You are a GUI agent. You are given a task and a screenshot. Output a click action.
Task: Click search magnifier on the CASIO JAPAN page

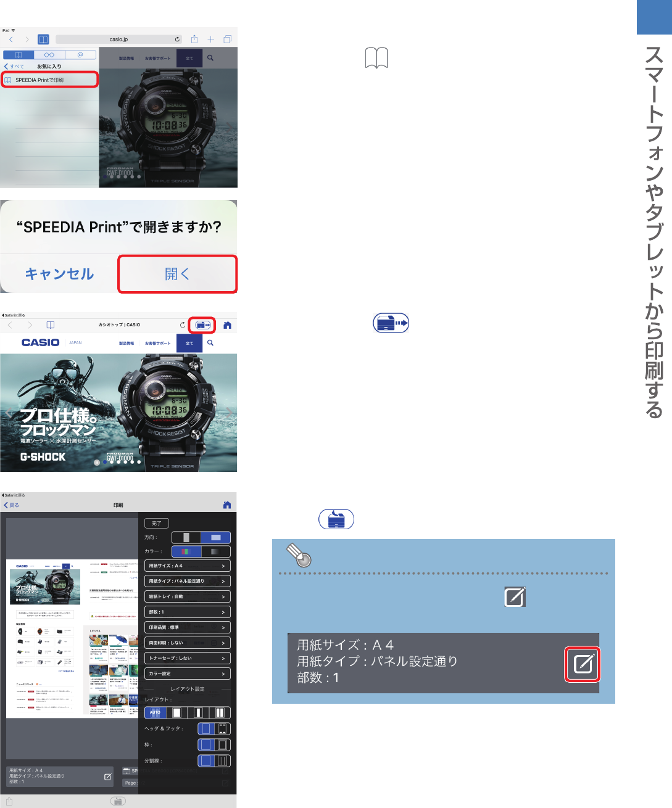pos(210,343)
